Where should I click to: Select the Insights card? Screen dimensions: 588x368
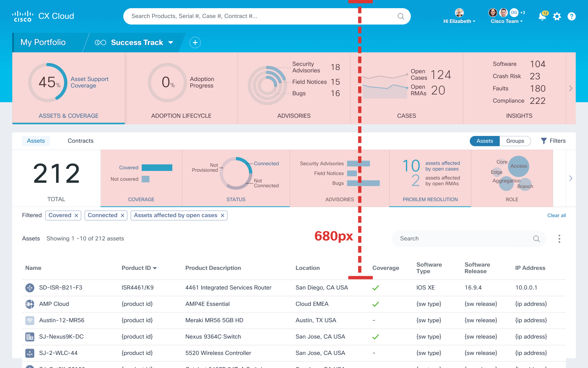coord(514,88)
